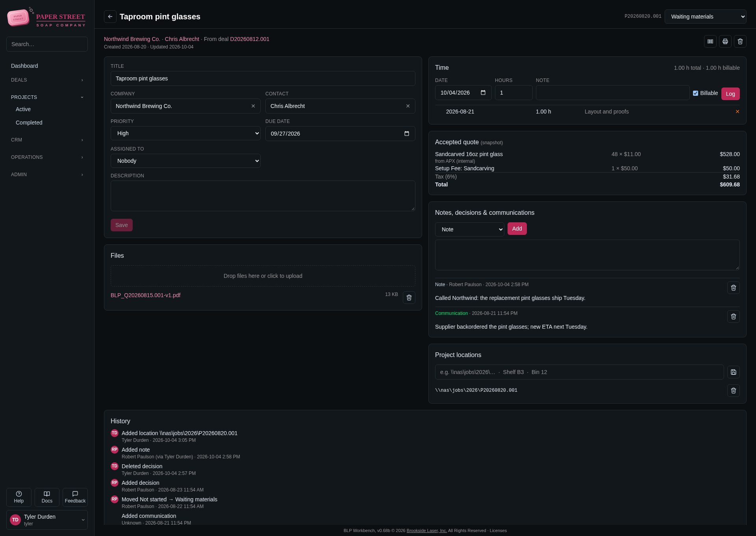Open the Priority dropdown set to High
Image resolution: width=756 pixels, height=536 pixels.
[x=185, y=133]
